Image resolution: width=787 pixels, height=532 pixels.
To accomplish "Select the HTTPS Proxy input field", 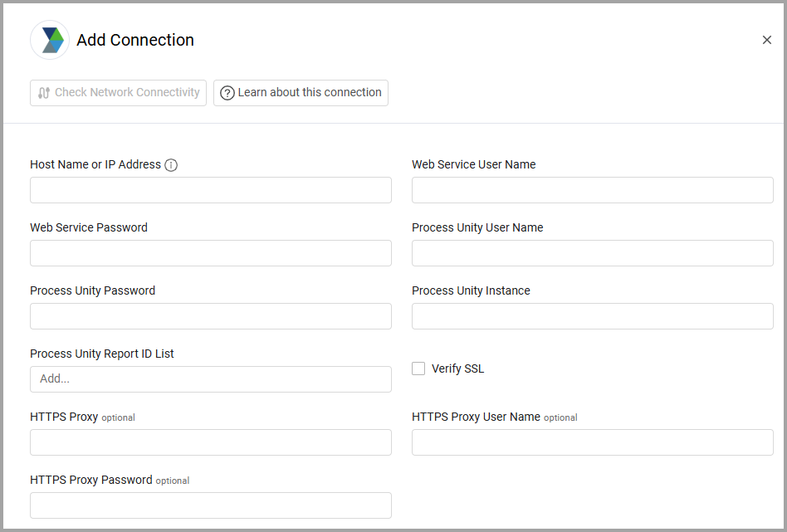I will (x=211, y=442).
